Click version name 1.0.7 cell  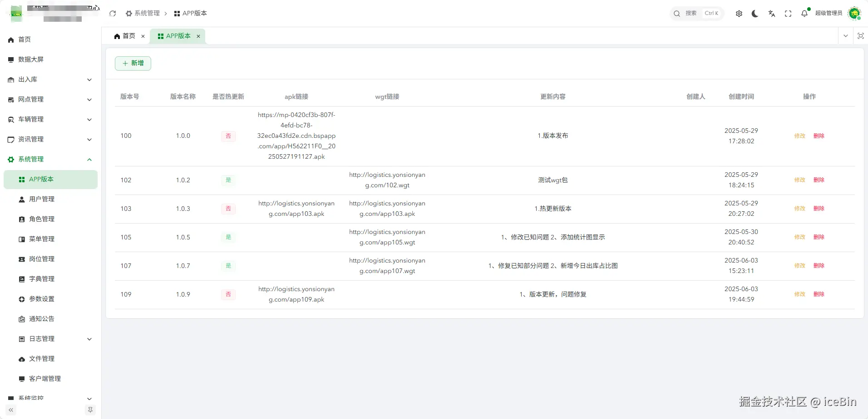coord(183,266)
